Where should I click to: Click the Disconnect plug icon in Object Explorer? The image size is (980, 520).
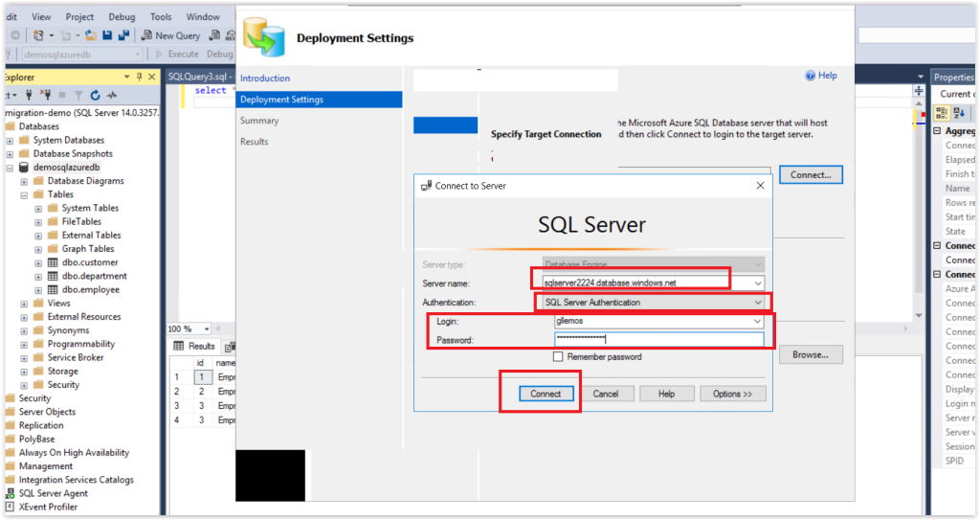click(45, 95)
